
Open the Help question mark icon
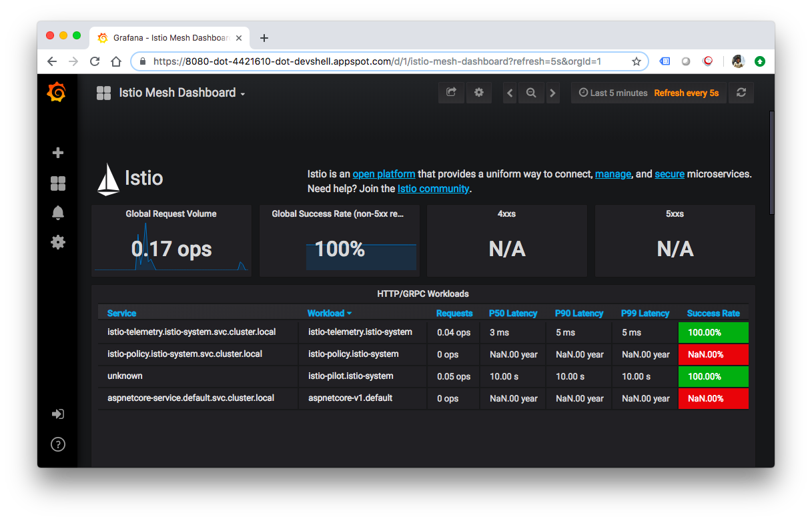point(58,444)
